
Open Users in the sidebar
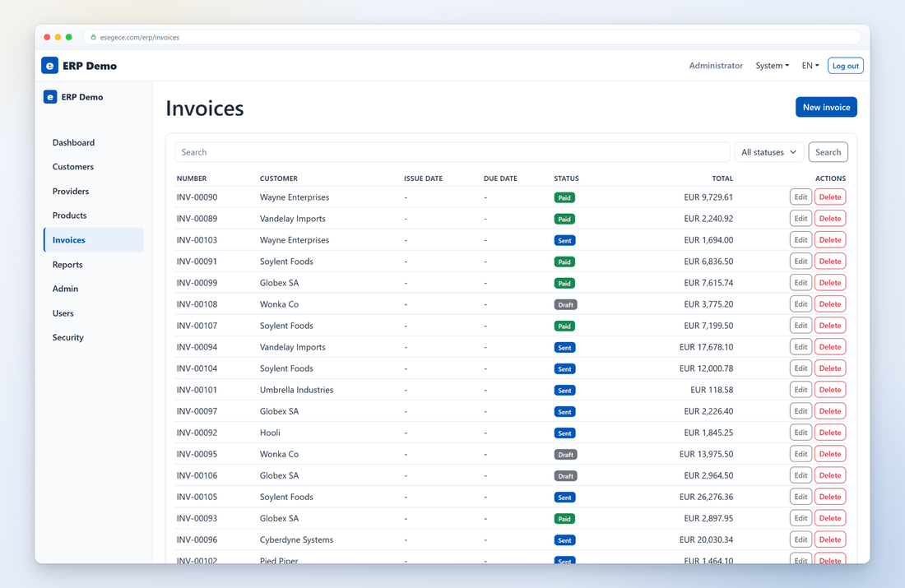(94, 313)
